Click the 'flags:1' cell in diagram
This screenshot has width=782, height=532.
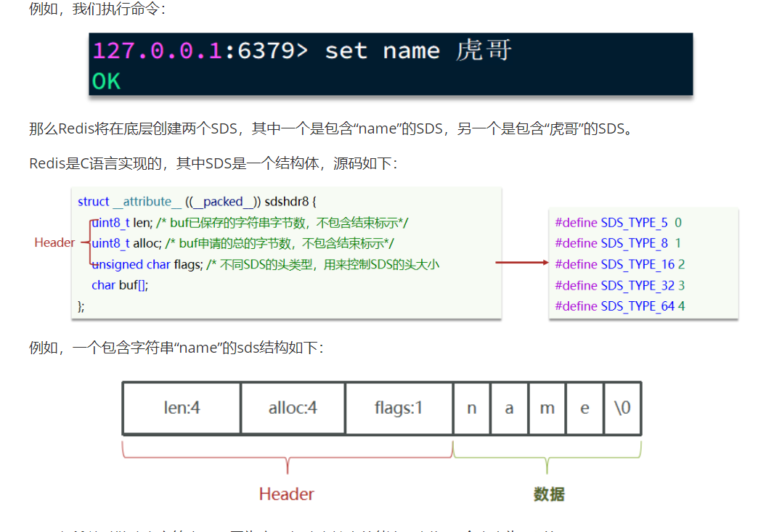click(x=399, y=409)
